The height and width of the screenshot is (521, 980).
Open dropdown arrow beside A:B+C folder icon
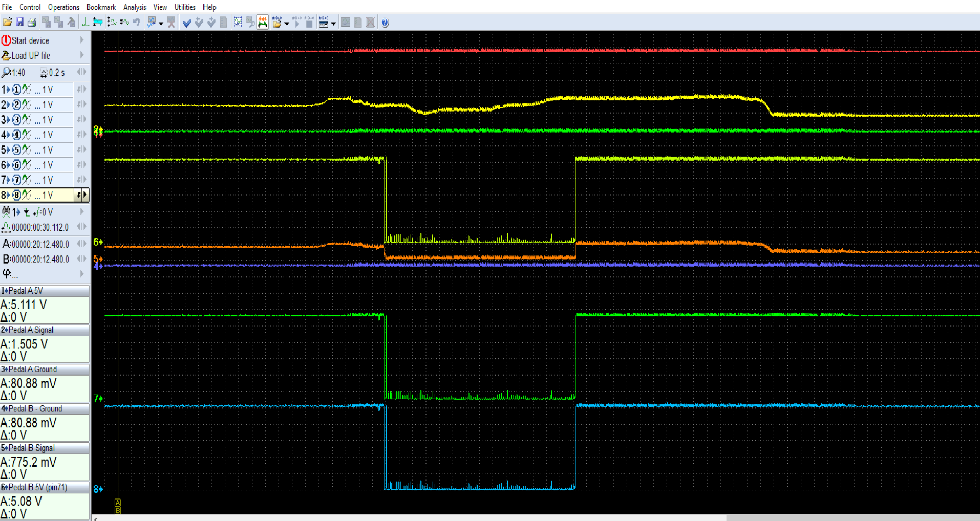287,24
